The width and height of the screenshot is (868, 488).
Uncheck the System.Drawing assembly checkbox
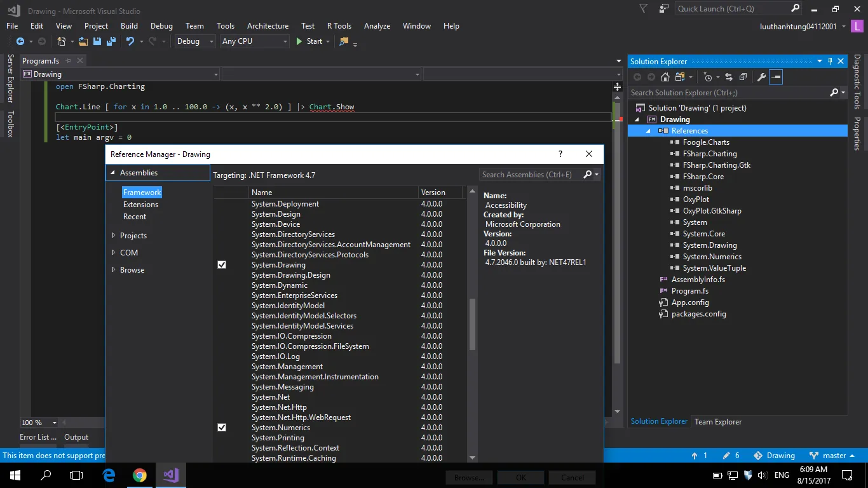(222, 265)
